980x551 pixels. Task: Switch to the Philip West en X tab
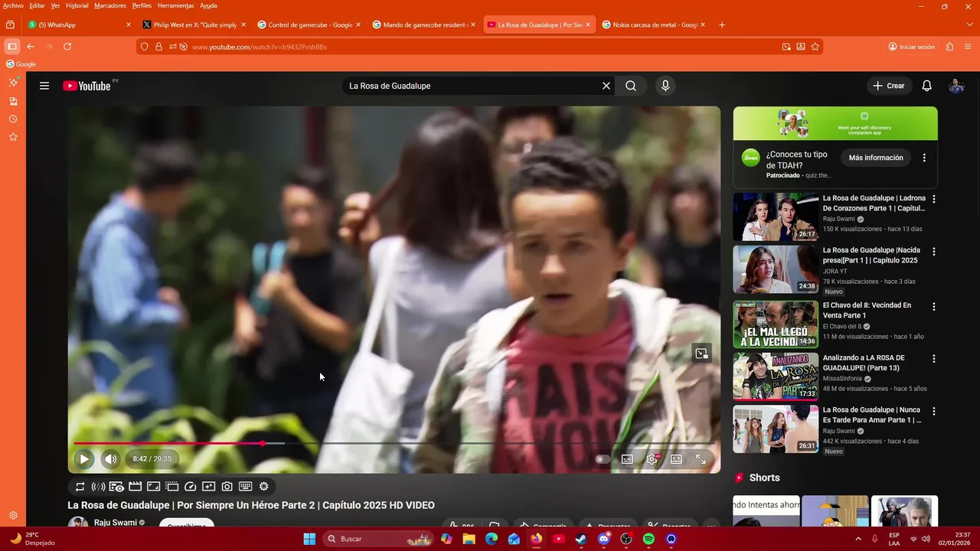pos(194,24)
